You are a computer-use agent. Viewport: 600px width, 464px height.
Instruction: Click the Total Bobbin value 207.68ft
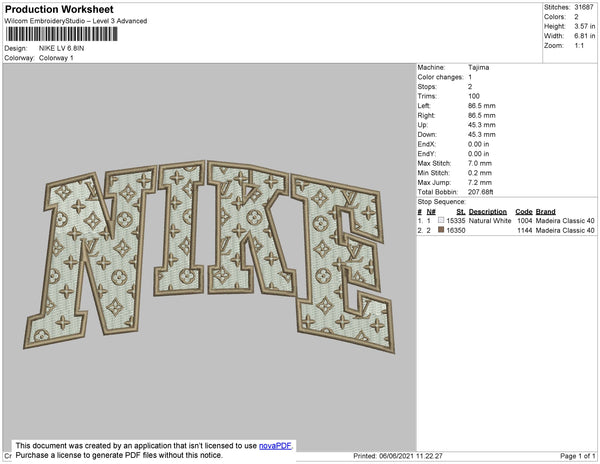[x=481, y=192]
